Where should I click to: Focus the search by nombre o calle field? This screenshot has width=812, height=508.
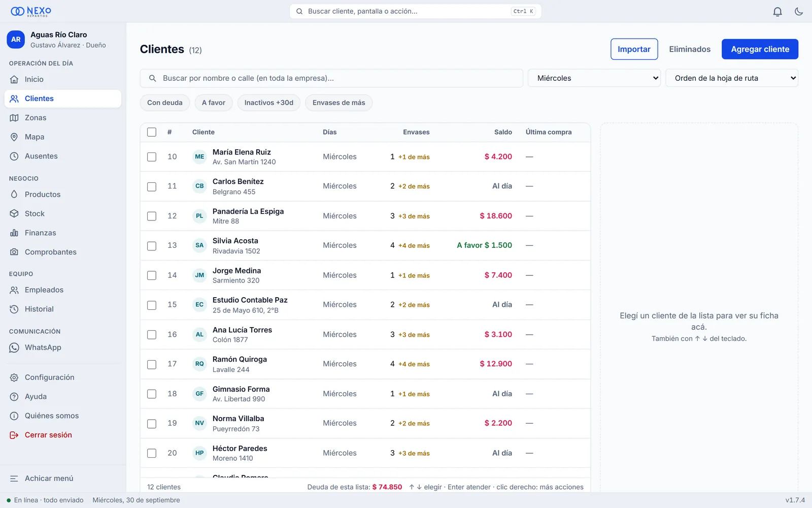[331, 78]
